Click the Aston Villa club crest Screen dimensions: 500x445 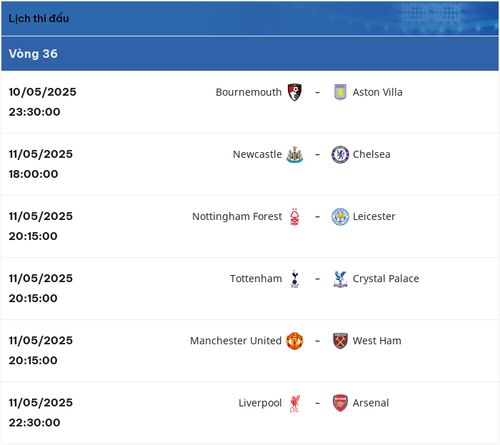(340, 92)
